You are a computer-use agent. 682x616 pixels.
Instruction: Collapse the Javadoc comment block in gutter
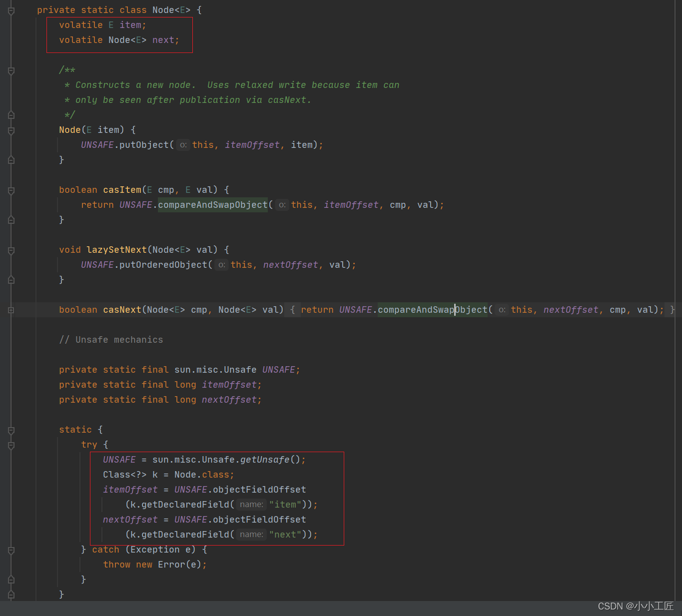(11, 70)
